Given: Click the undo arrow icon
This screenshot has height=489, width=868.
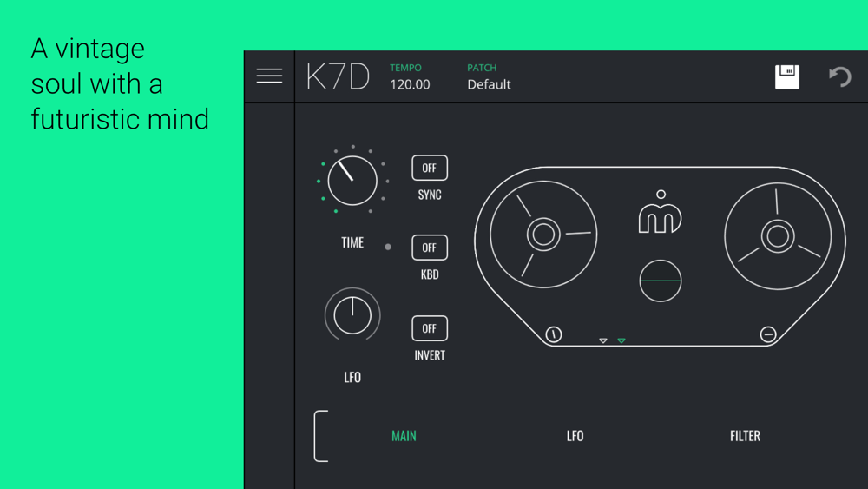Looking at the screenshot, I should 839,76.
